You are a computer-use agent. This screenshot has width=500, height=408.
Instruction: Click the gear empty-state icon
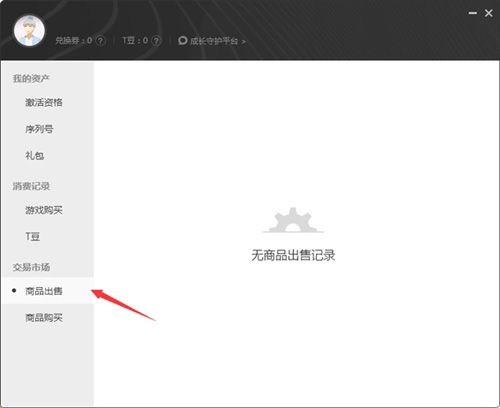[x=293, y=220]
